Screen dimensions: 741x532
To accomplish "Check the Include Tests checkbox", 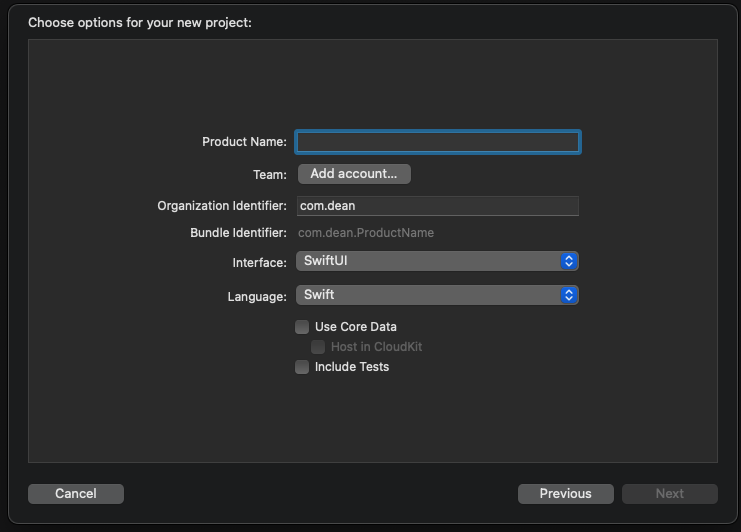I will [x=302, y=367].
